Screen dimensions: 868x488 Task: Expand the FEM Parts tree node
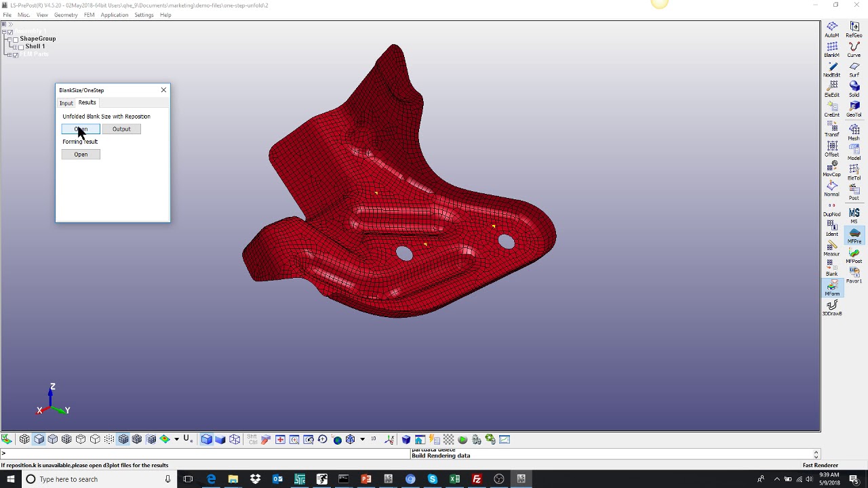pos(9,55)
